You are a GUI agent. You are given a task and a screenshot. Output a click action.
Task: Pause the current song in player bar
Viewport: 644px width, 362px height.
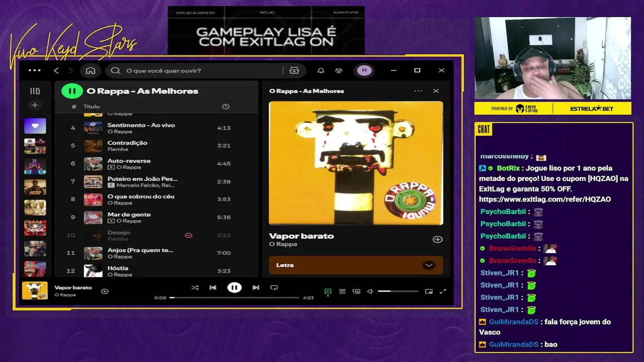click(x=234, y=288)
